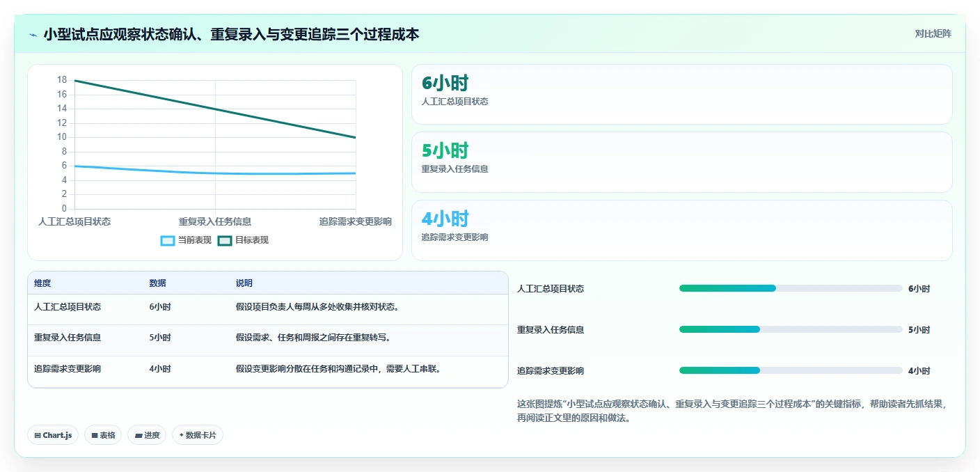Click the 人工汇总项目状态 card caption
Screen dimensions: 980x472
(455, 102)
